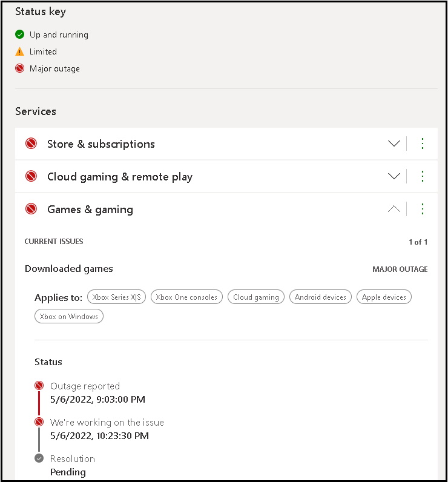The height and width of the screenshot is (482, 448).
Task: Click the MAJOR OUTAGE label
Action: 400,269
